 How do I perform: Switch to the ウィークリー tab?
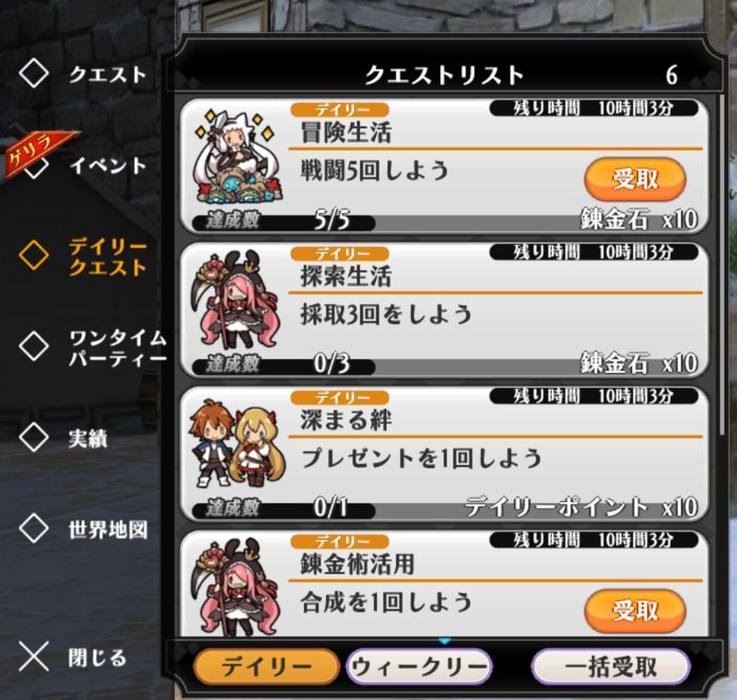coord(419,666)
